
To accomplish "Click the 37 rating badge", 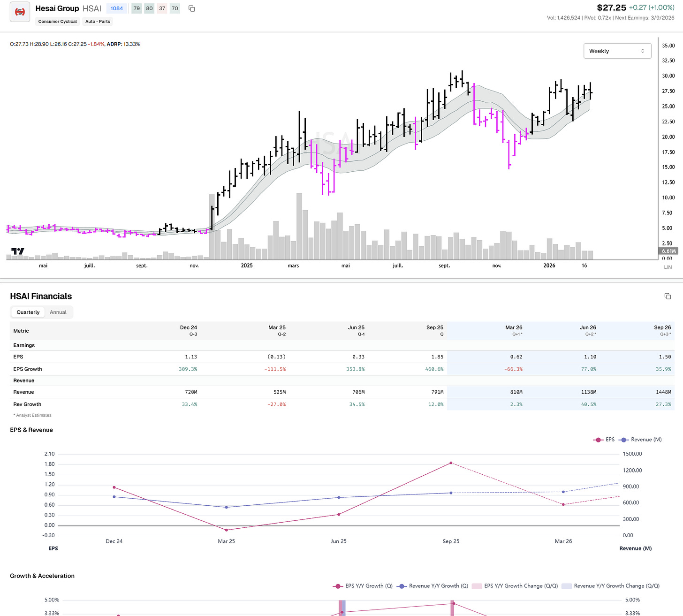I will [x=162, y=8].
